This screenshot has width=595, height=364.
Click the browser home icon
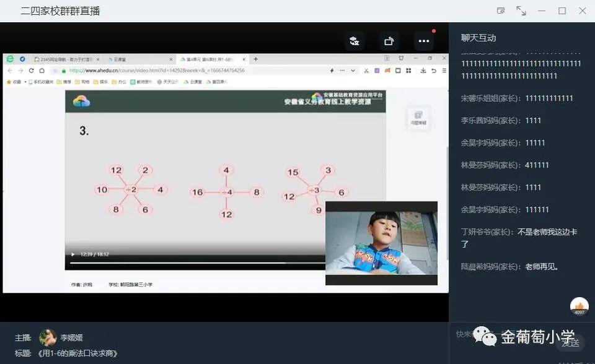pyautogui.click(x=42, y=71)
